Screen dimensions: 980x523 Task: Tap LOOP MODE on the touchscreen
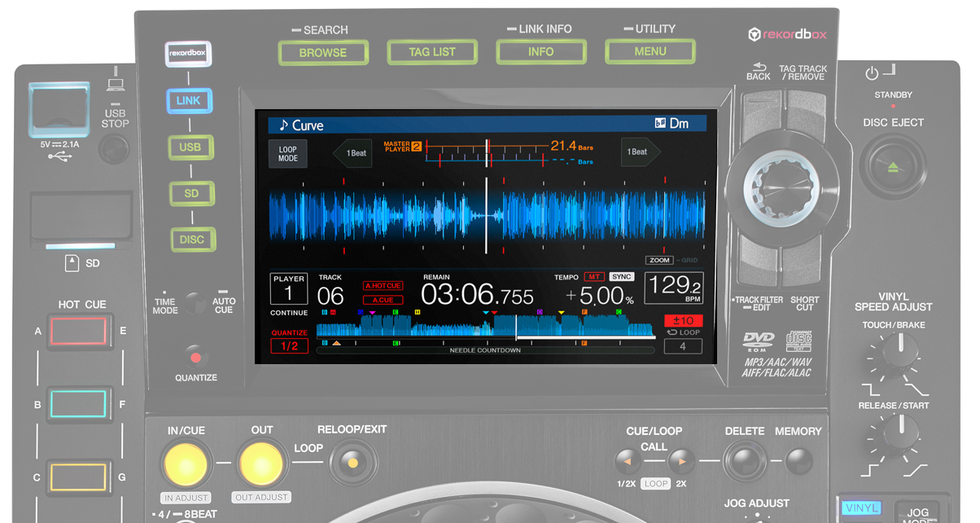287,152
